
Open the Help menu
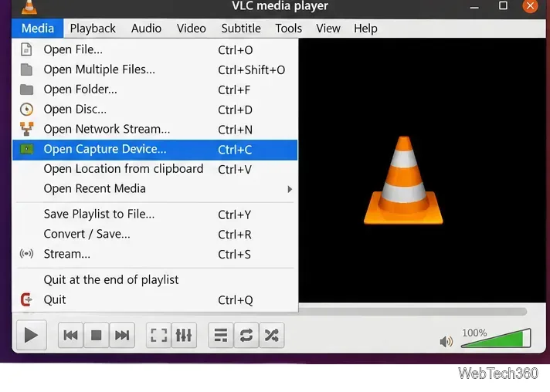click(365, 29)
